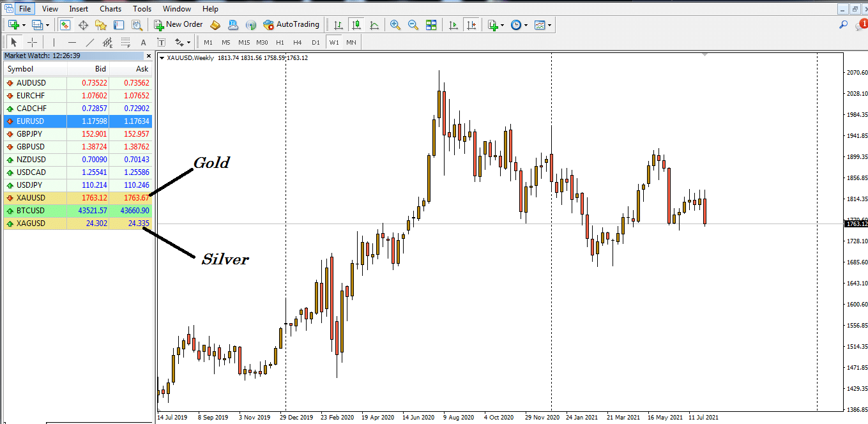Open the Periods clock dropdown
Screen dimensions: 868x424
point(519,25)
